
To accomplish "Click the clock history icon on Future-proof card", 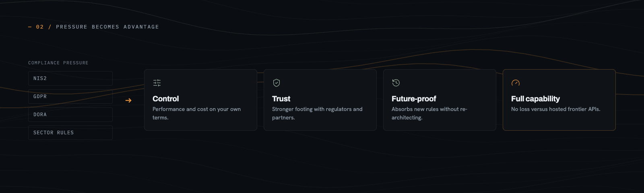I will [396, 83].
